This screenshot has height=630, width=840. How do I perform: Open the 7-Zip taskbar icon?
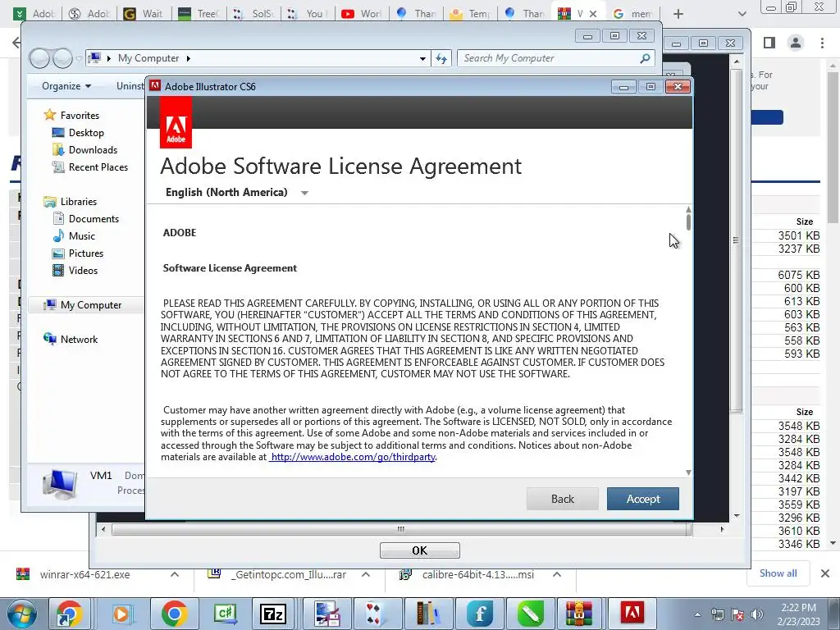click(272, 614)
